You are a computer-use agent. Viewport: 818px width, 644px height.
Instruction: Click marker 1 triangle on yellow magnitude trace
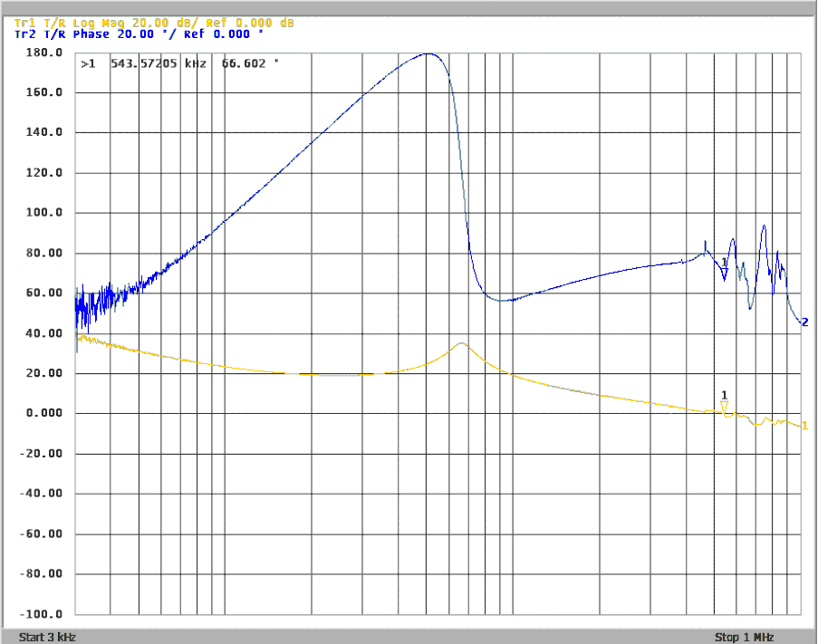coord(724,406)
